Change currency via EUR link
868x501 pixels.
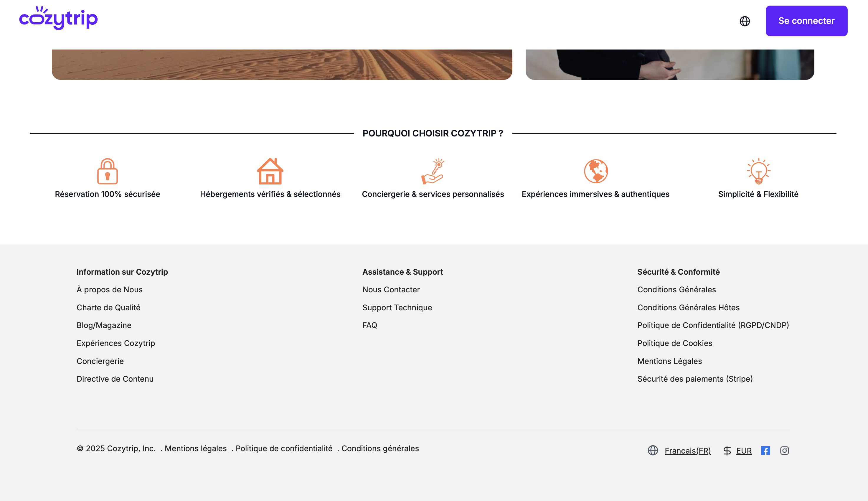pos(743,450)
